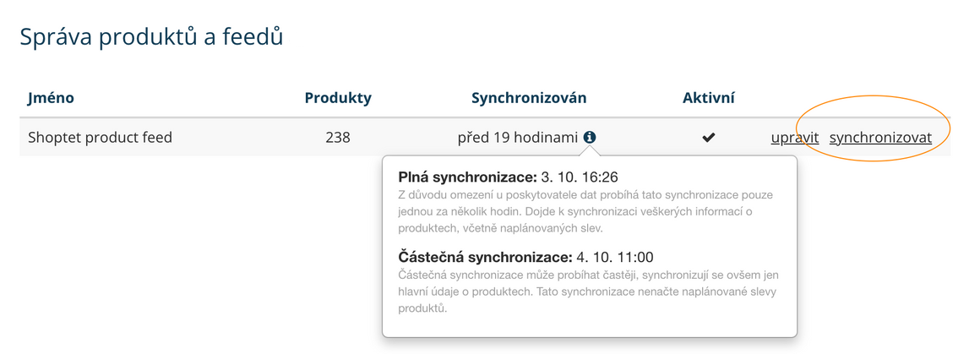Viewport: 980px width, 354px height.
Task: Click the Aktivní checkmark icon
Action: [709, 137]
